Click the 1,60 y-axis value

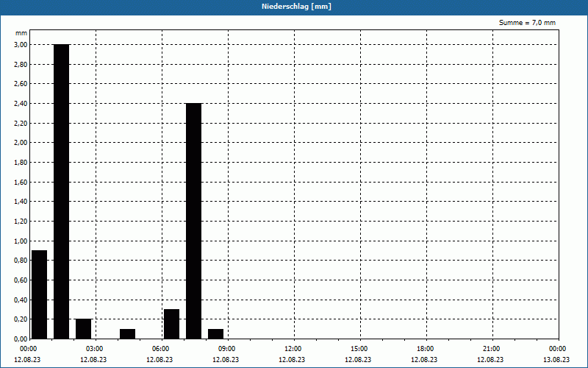point(21,182)
